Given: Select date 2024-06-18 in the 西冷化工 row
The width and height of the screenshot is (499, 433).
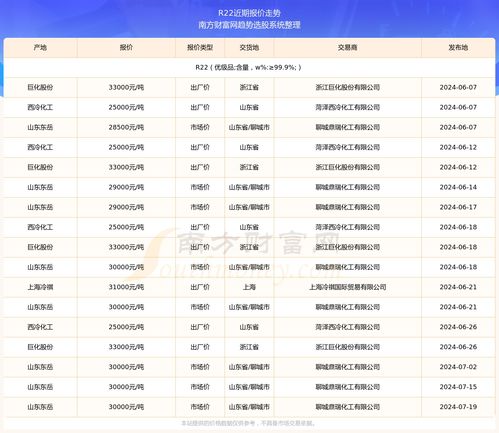Looking at the screenshot, I should tap(458, 227).
